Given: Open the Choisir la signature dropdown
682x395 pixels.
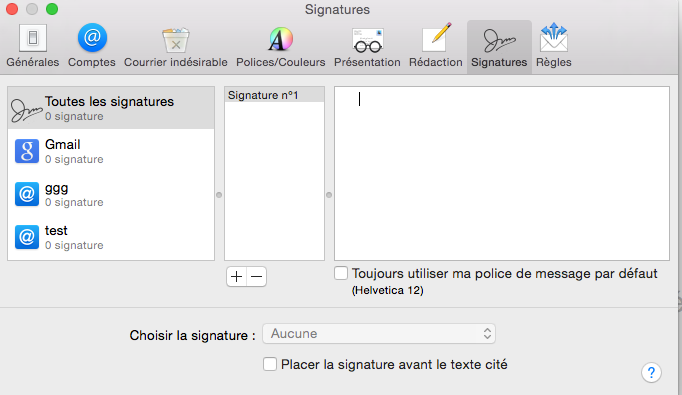Looking at the screenshot, I should [379, 334].
